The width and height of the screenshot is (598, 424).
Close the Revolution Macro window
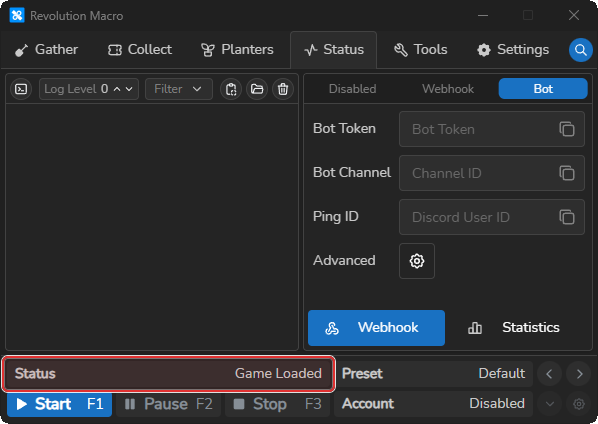(x=574, y=15)
